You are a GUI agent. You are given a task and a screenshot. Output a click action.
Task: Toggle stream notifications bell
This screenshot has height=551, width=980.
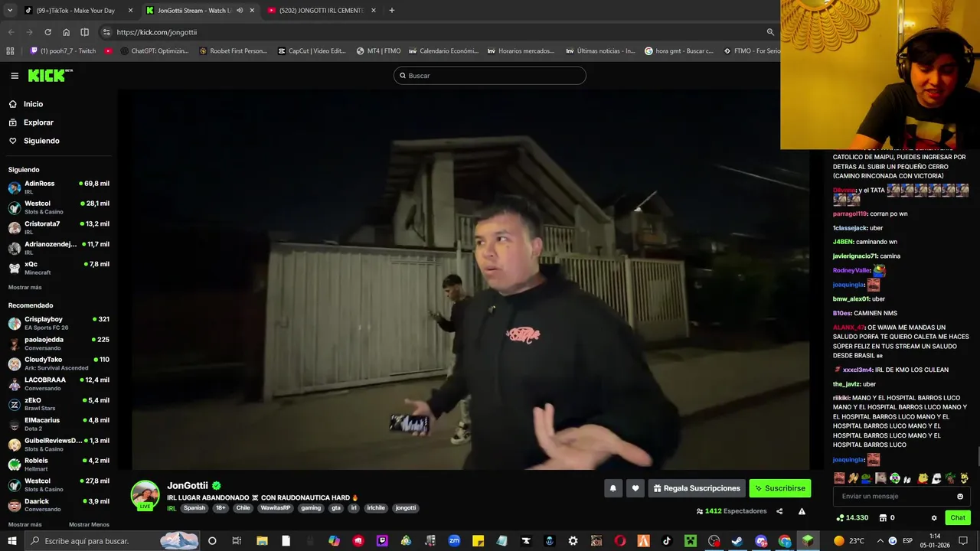(612, 488)
